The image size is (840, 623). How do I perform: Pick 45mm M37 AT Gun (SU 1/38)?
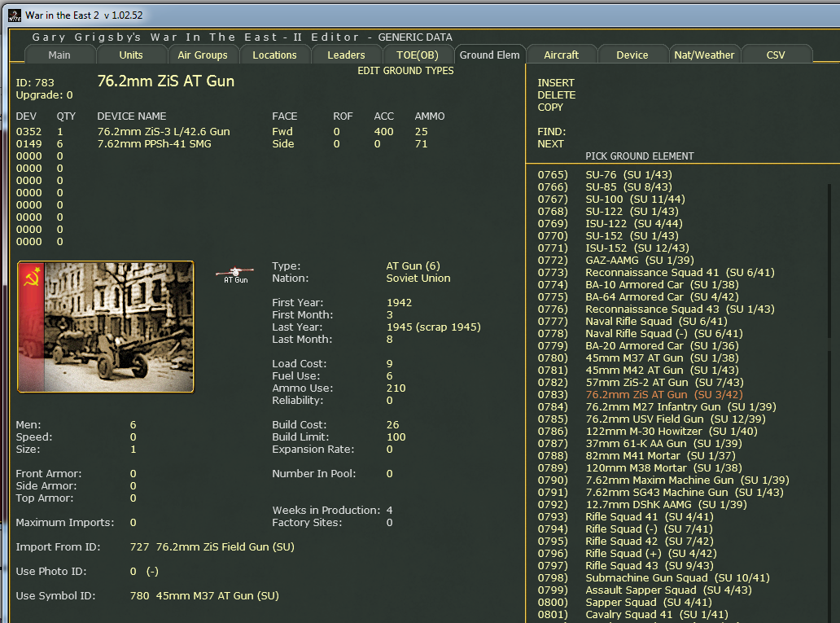(662, 358)
